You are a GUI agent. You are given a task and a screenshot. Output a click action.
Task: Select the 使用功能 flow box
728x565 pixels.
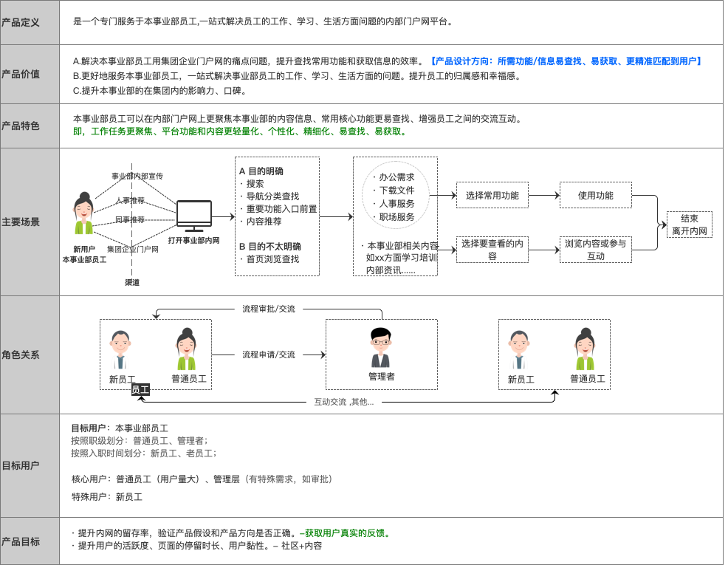[596, 195]
